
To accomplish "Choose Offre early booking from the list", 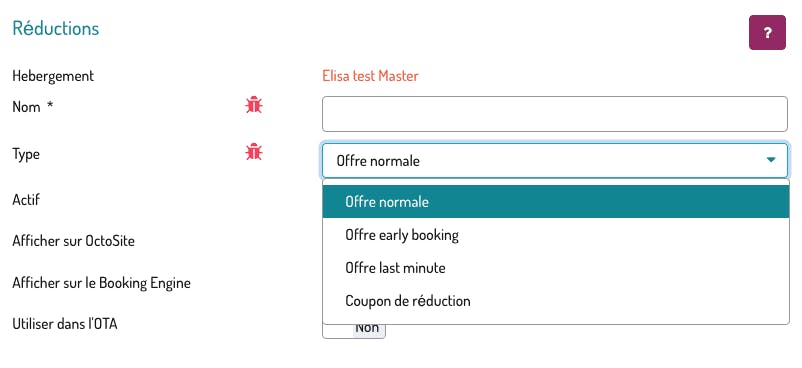I will [556, 235].
